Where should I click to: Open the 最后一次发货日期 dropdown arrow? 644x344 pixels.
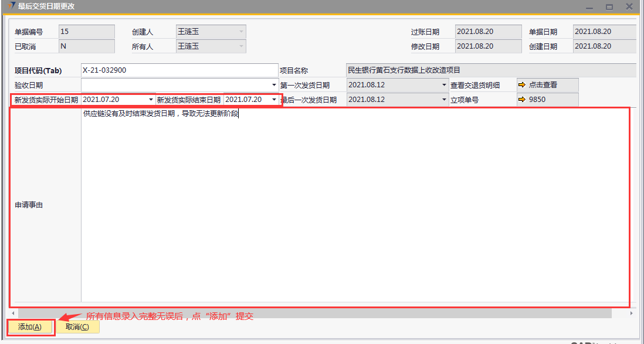[444, 100]
